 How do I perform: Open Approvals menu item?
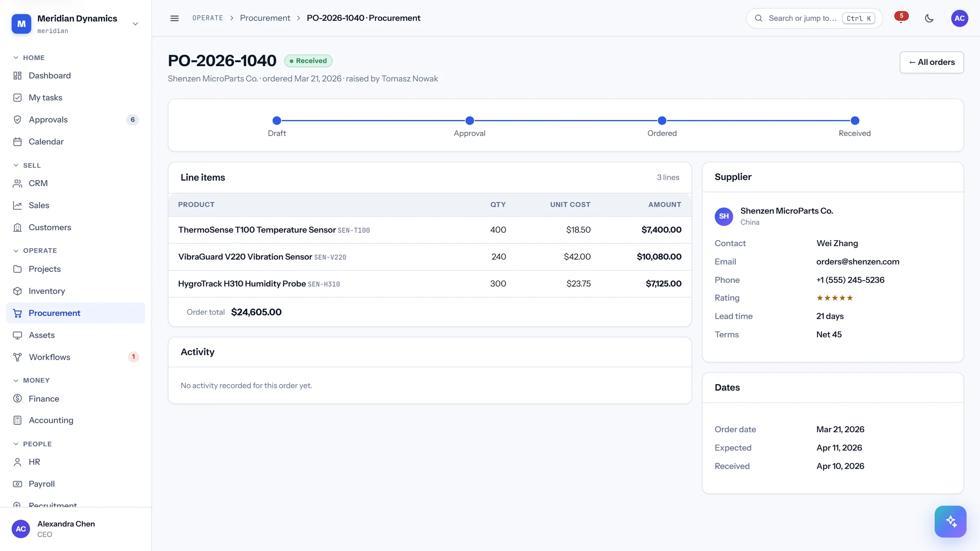tap(76, 120)
